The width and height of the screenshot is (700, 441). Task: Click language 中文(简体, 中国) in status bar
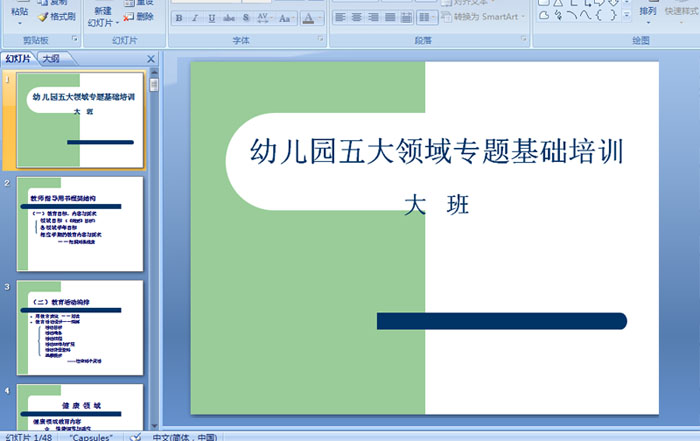point(184,437)
